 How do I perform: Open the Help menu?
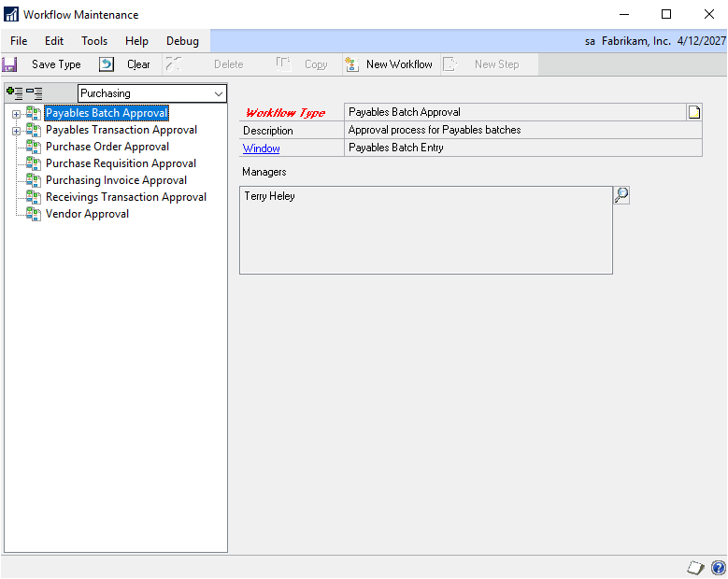[x=136, y=41]
